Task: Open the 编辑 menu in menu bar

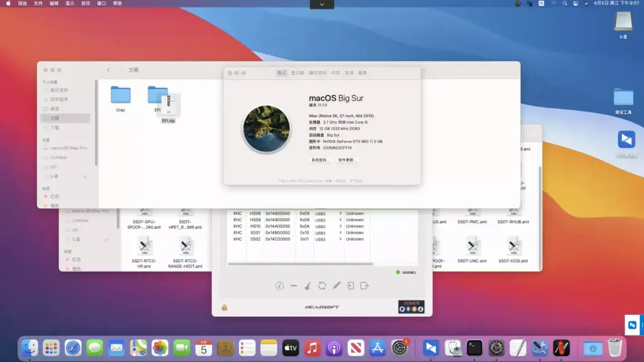Action: (54, 3)
